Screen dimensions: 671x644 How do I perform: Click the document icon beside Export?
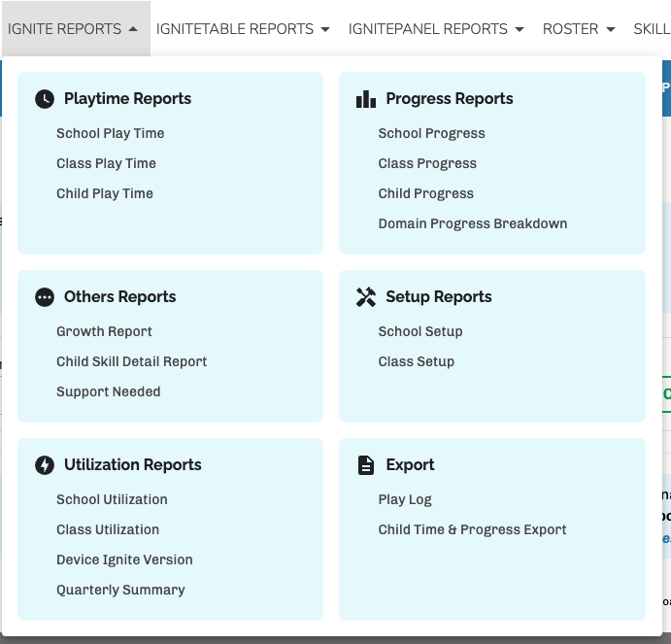coord(366,465)
